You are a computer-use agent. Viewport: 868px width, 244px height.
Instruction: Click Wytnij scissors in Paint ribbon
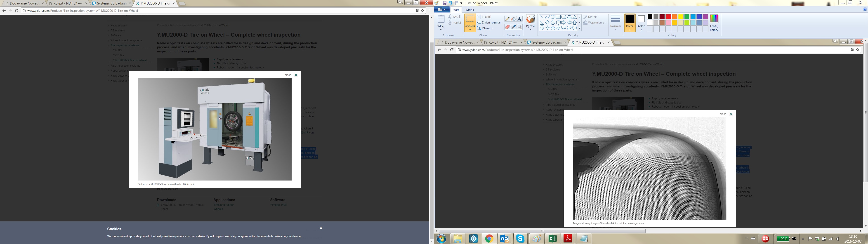pyautogui.click(x=454, y=16)
